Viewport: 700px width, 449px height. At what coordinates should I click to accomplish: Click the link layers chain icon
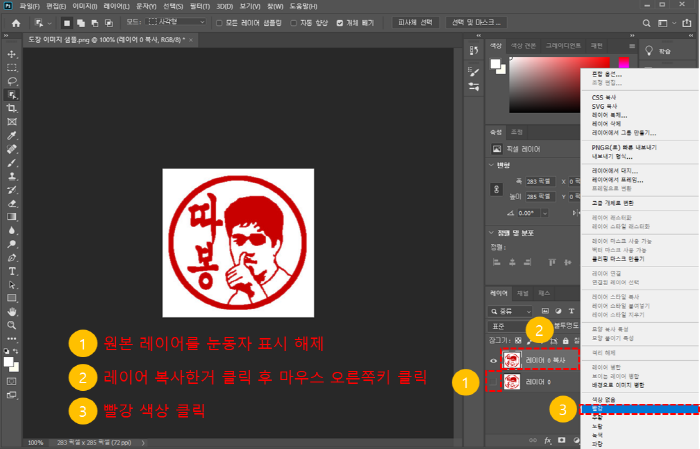click(533, 441)
